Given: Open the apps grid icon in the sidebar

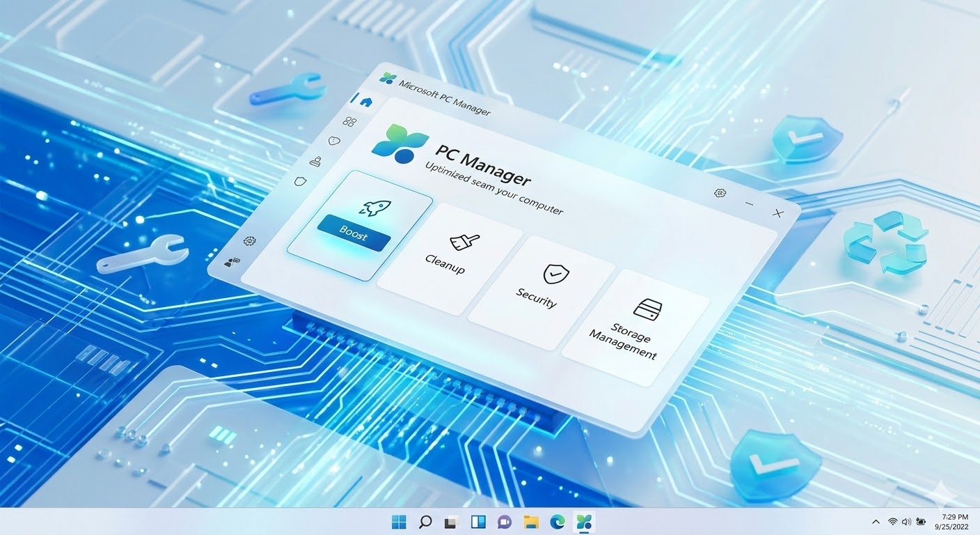Looking at the screenshot, I should pyautogui.click(x=350, y=120).
